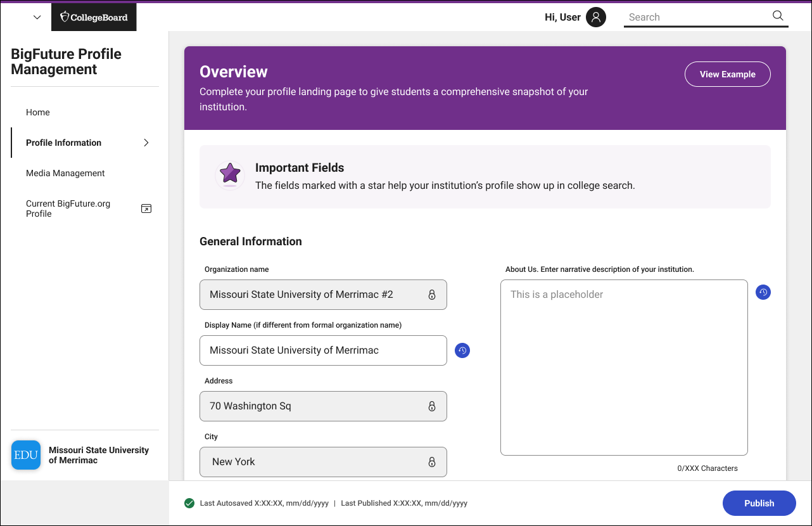This screenshot has height=526, width=812.
Task: Click the Display Name input field
Action: (323, 350)
